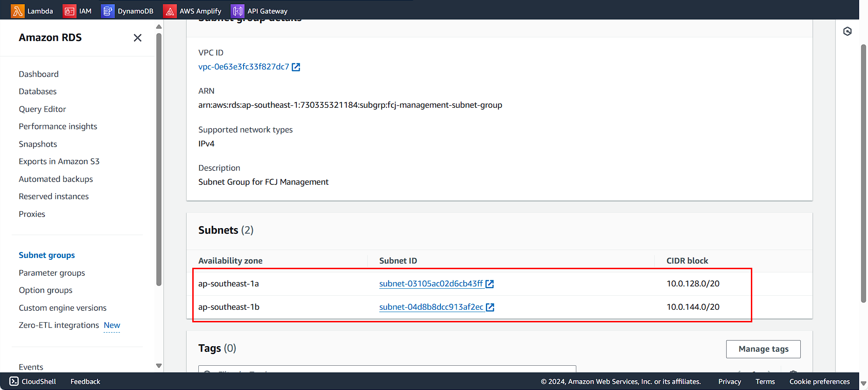Open subnet-03105ac02d6cb43ff link
Image resolution: width=868 pixels, height=390 pixels.
(431, 283)
